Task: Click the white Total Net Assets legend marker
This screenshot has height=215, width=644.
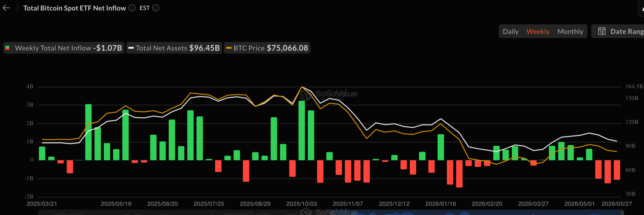Action: click(131, 48)
